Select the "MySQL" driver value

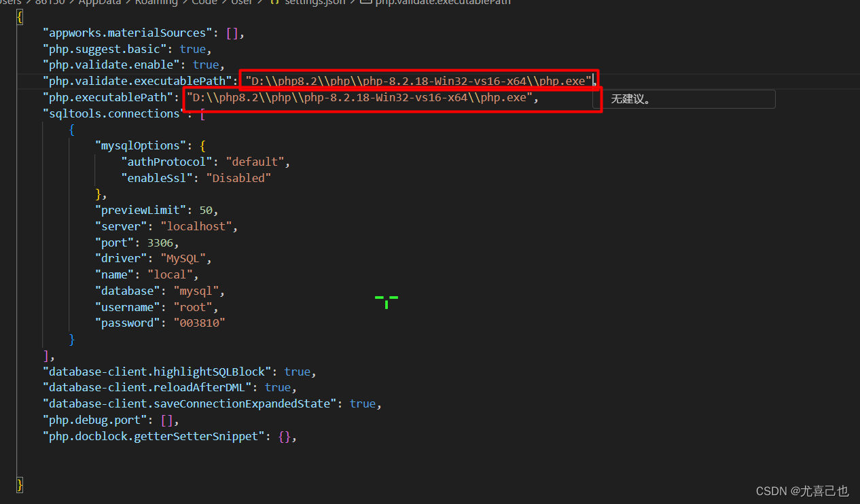(x=183, y=258)
